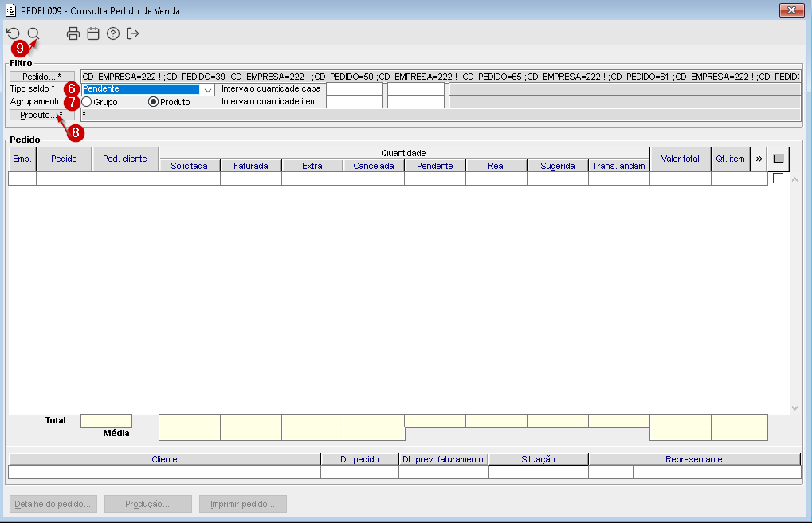The image size is (812, 523).
Task: Click the second Intervalo quantidade item field
Action: pos(416,101)
